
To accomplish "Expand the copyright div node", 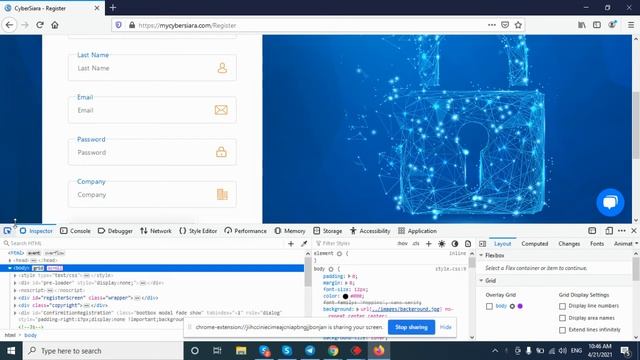I will click(15, 305).
